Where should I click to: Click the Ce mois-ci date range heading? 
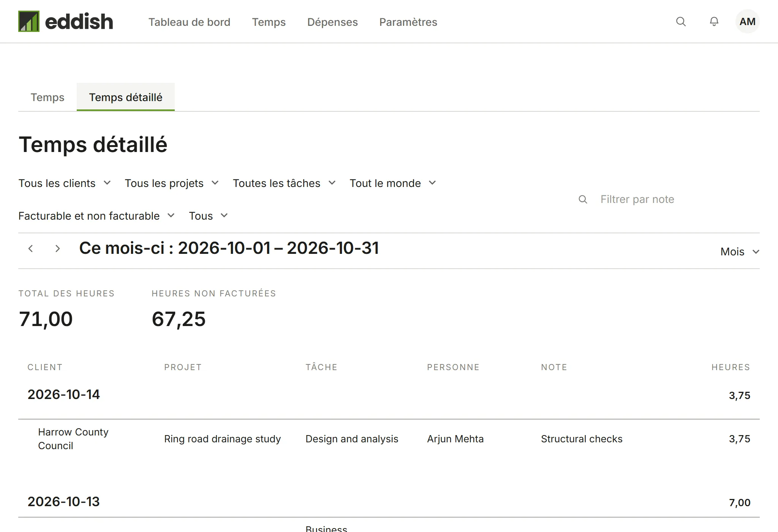point(229,248)
